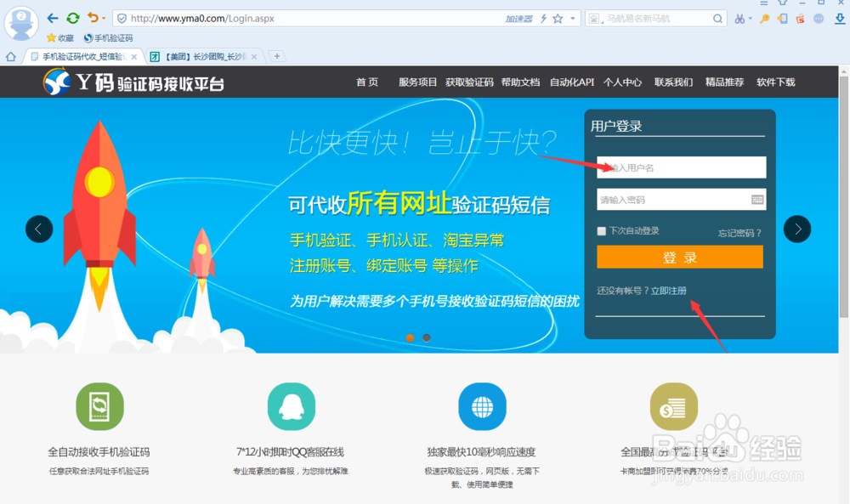Select the second carousel indicator dot
Viewport: 850px width, 504px height.
(426, 337)
